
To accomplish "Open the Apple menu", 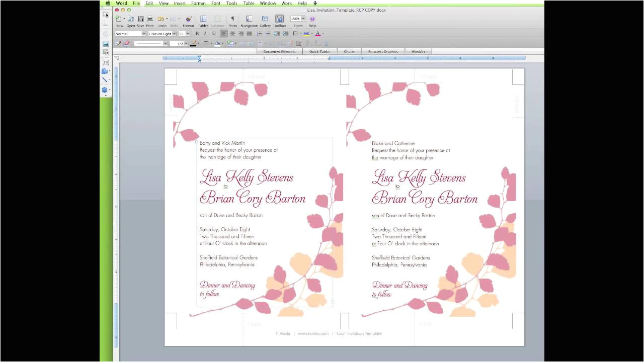I will (x=108, y=3).
